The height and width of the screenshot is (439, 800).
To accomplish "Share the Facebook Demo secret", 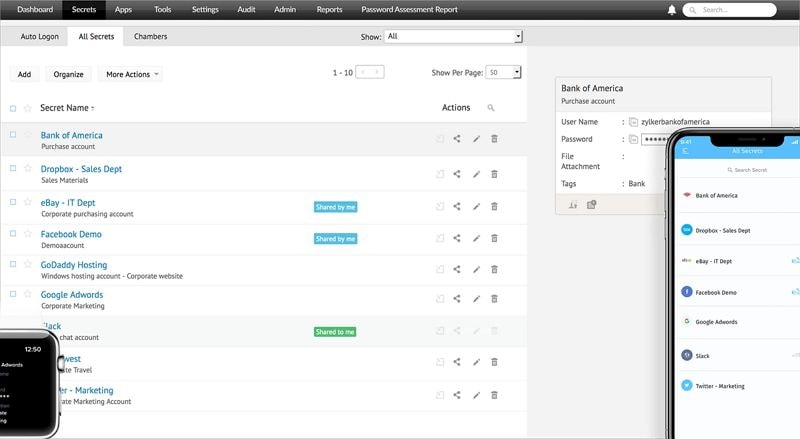I will pos(457,238).
